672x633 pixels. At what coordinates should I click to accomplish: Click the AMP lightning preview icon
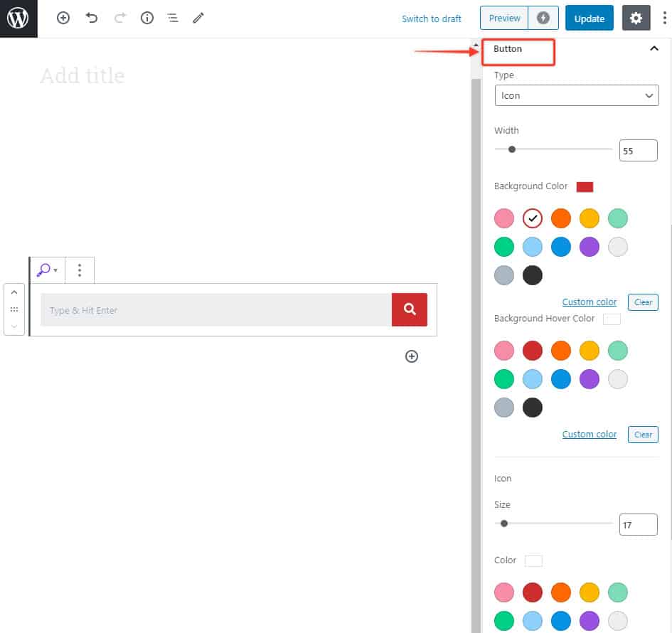pyautogui.click(x=543, y=18)
